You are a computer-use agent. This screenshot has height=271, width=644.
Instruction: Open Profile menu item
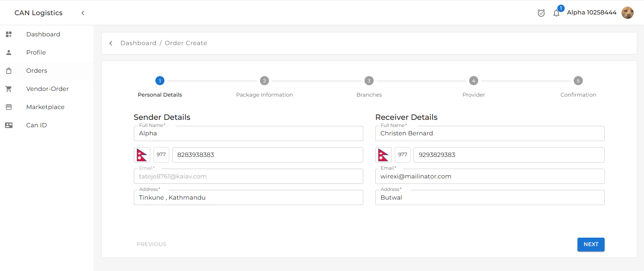[x=47, y=53]
